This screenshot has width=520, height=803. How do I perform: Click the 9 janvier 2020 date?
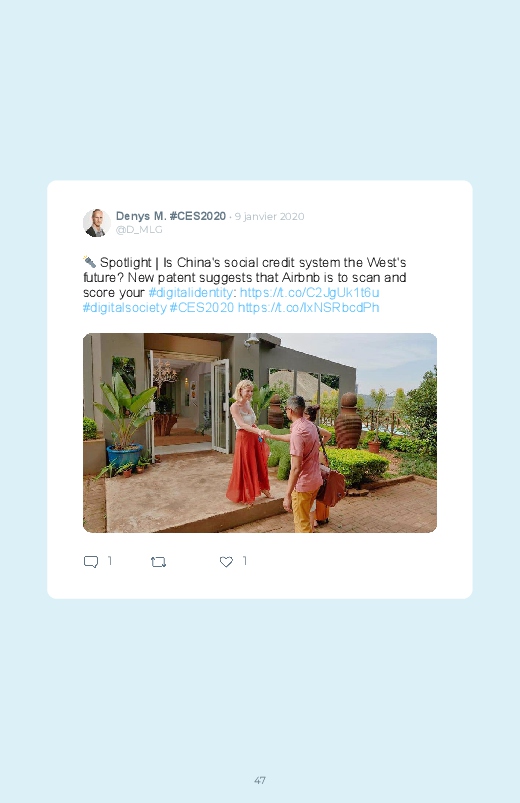[269, 216]
